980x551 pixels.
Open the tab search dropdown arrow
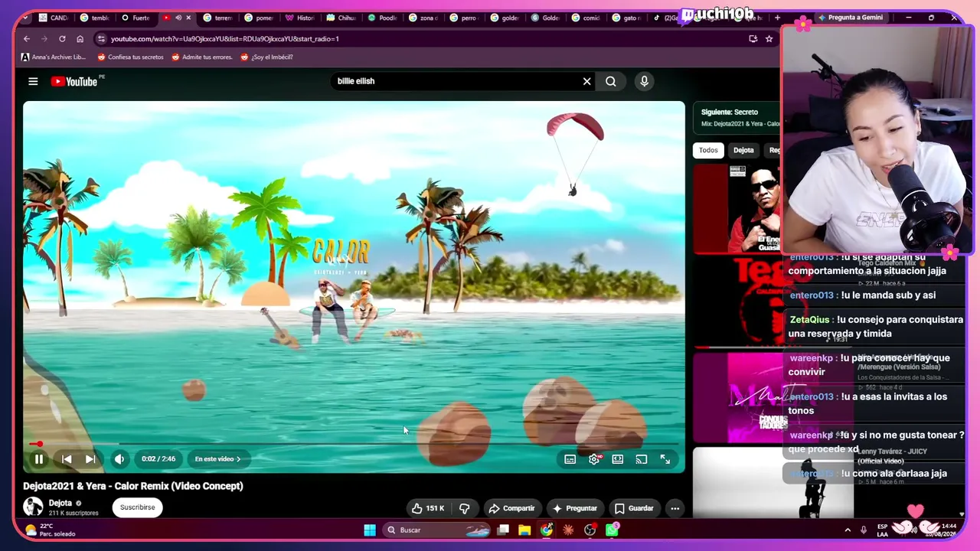pos(25,18)
